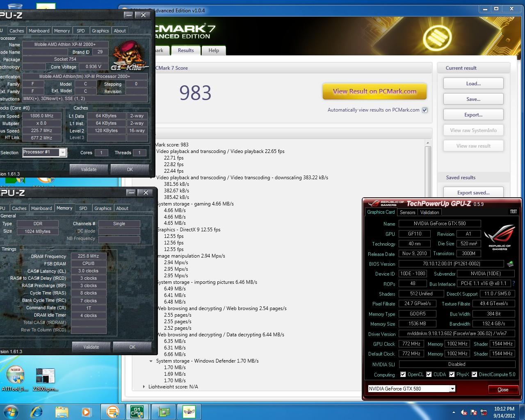Toggle the PhysX checkbox in GPU-Z
This screenshot has width=525, height=420.
[452, 374]
